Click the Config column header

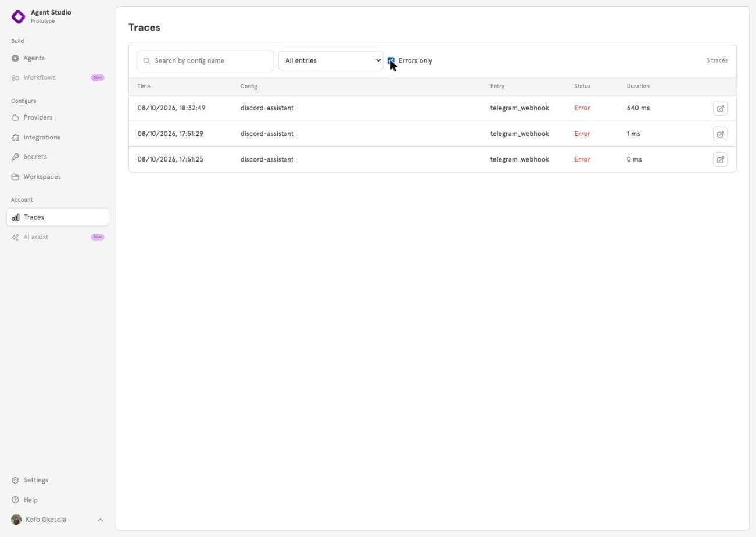pyautogui.click(x=249, y=86)
